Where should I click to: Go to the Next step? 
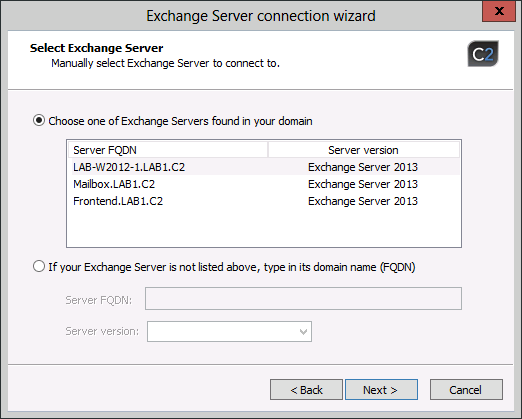[381, 389]
